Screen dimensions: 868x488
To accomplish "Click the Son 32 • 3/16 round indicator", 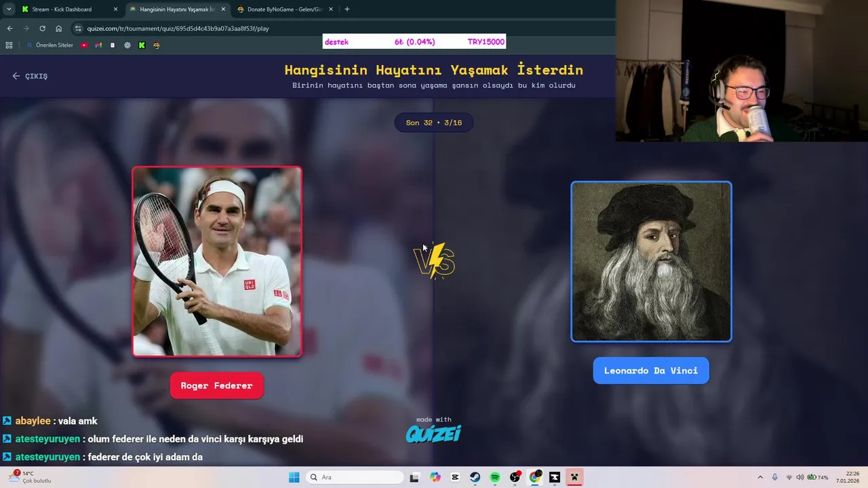I will pyautogui.click(x=433, y=123).
